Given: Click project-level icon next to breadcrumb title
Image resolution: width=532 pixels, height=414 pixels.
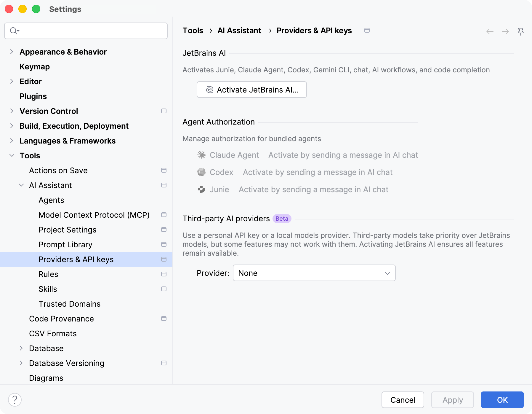Looking at the screenshot, I should coord(367,30).
